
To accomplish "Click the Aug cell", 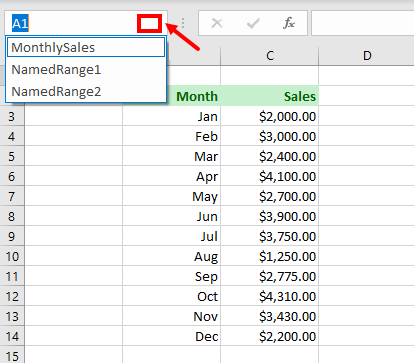I will (172, 256).
